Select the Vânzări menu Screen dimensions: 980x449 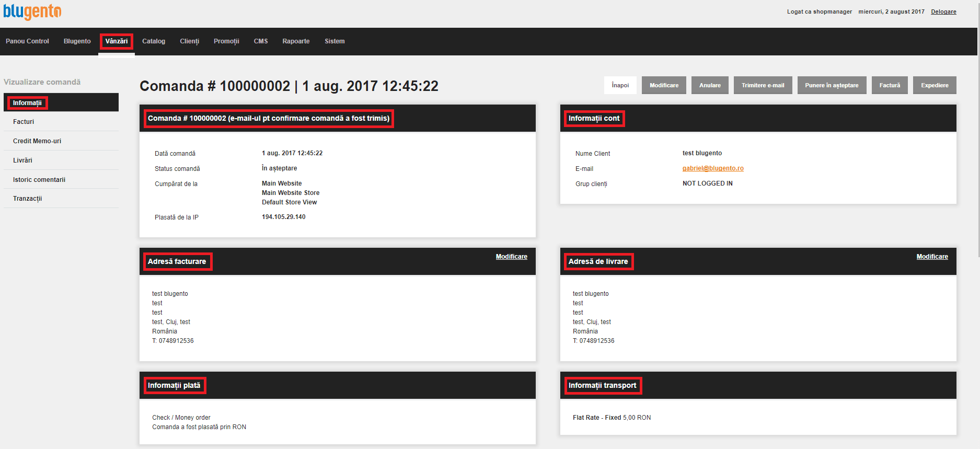117,41
